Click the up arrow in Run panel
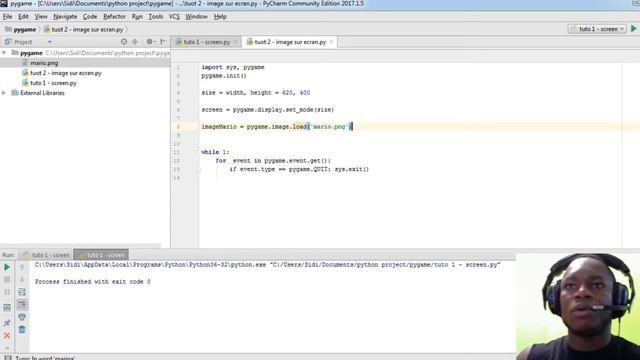 point(22,267)
